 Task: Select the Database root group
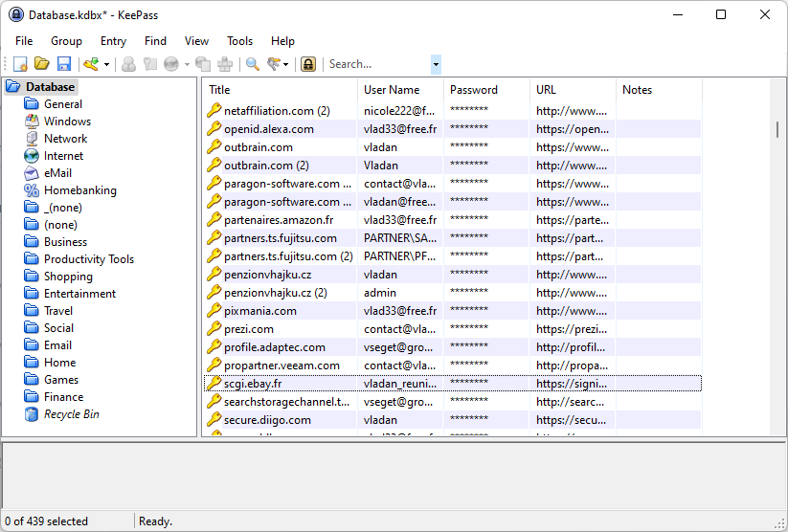click(x=50, y=87)
